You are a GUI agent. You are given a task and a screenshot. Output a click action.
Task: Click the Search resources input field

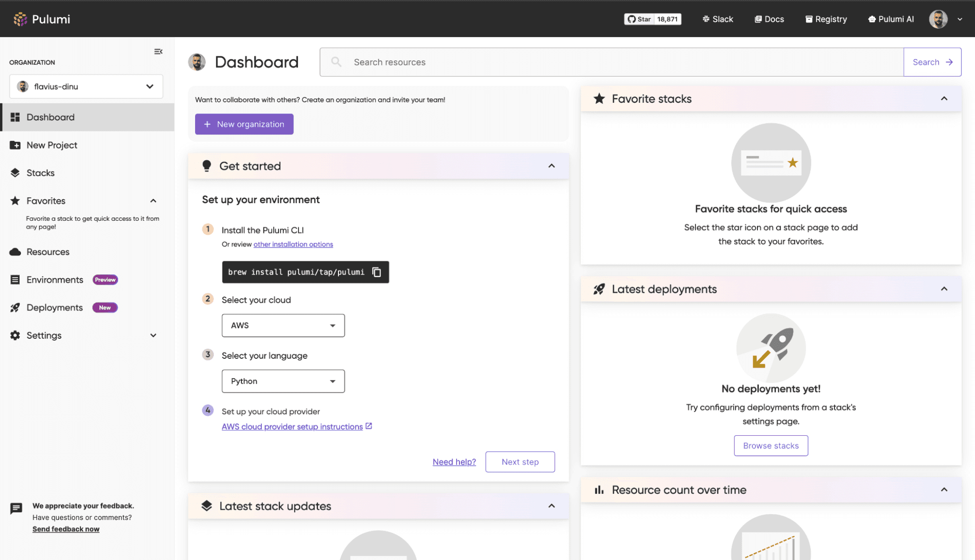coord(612,62)
